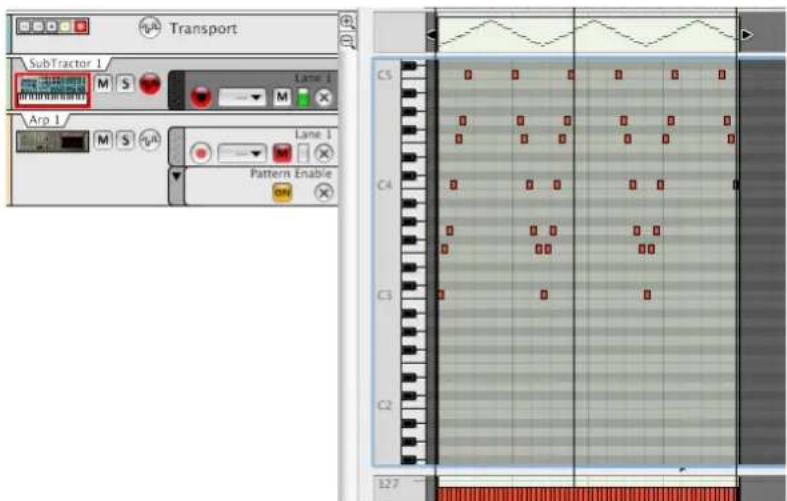
Task: Open the SubTractor Lane 1 dropdown
Action: point(242,97)
